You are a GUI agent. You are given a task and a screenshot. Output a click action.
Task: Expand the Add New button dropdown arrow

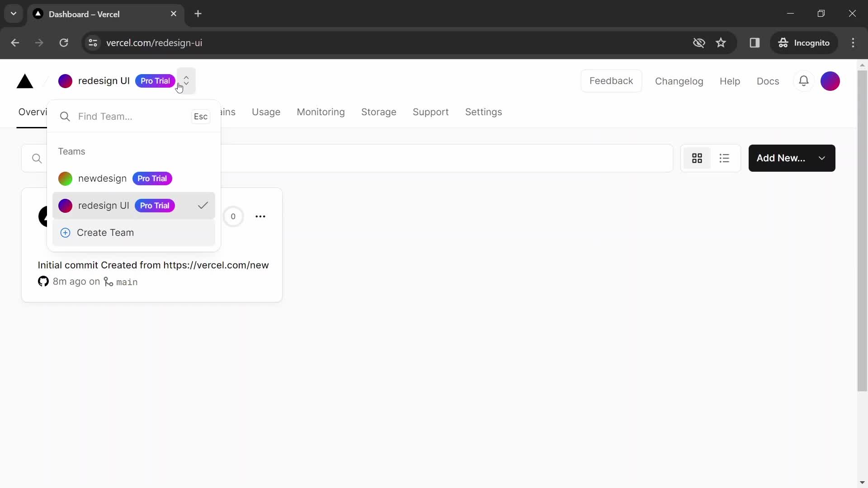click(x=822, y=158)
